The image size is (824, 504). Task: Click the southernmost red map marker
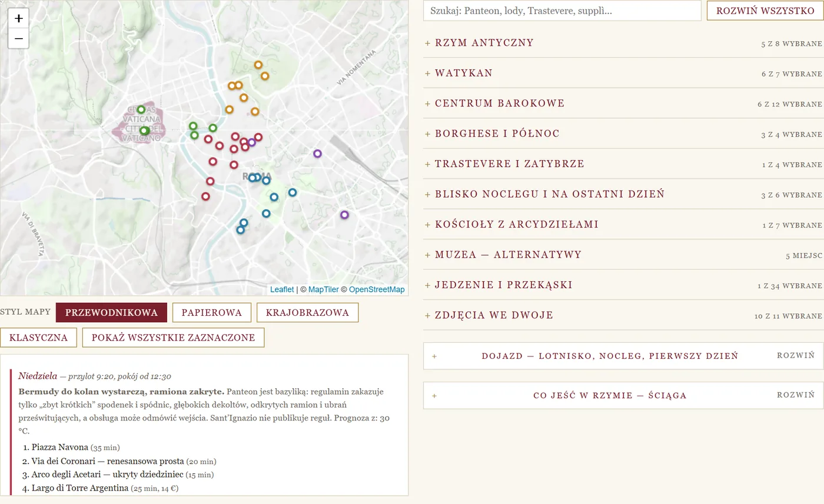[x=205, y=196]
